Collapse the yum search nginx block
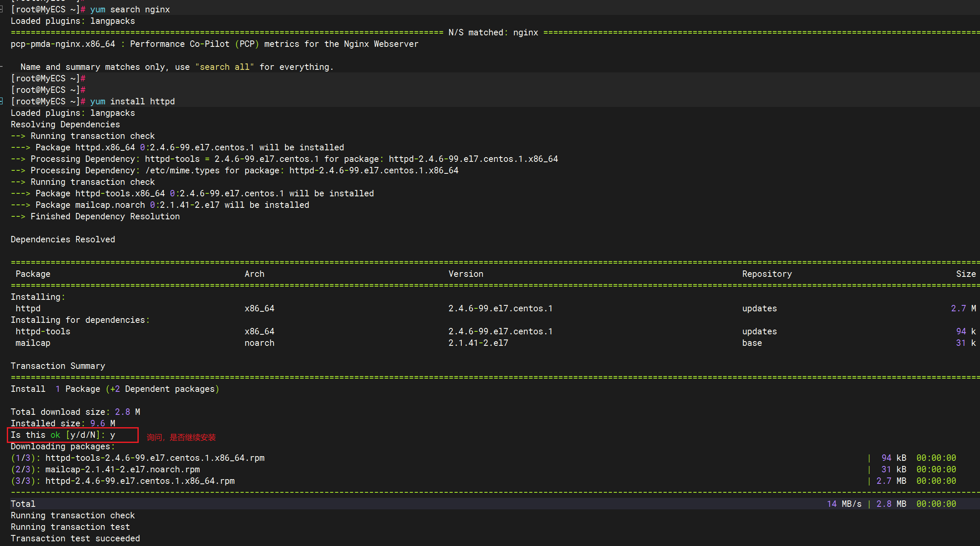Screen dimensions: 980x546 2,9
